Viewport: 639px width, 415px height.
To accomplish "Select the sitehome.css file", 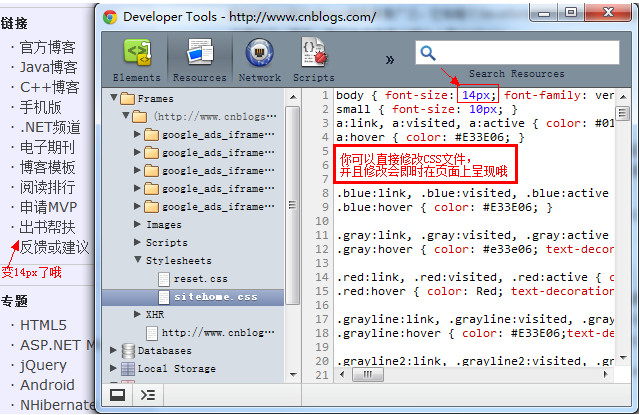I will (x=214, y=297).
